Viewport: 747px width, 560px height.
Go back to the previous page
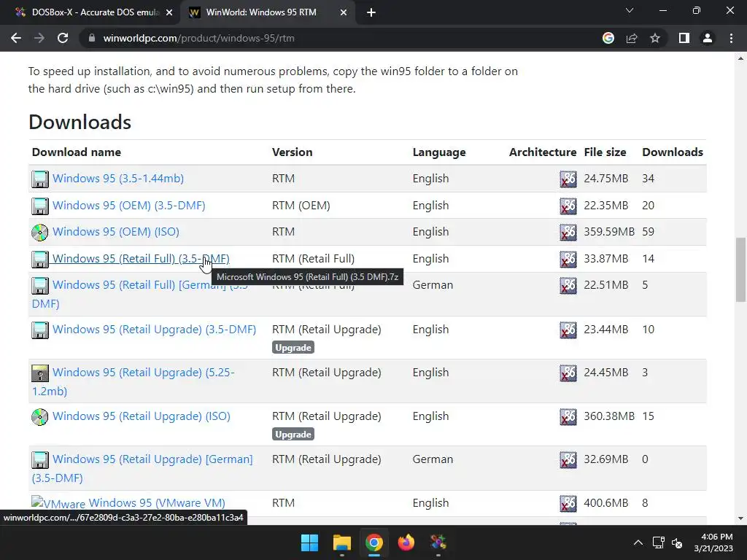tap(16, 38)
